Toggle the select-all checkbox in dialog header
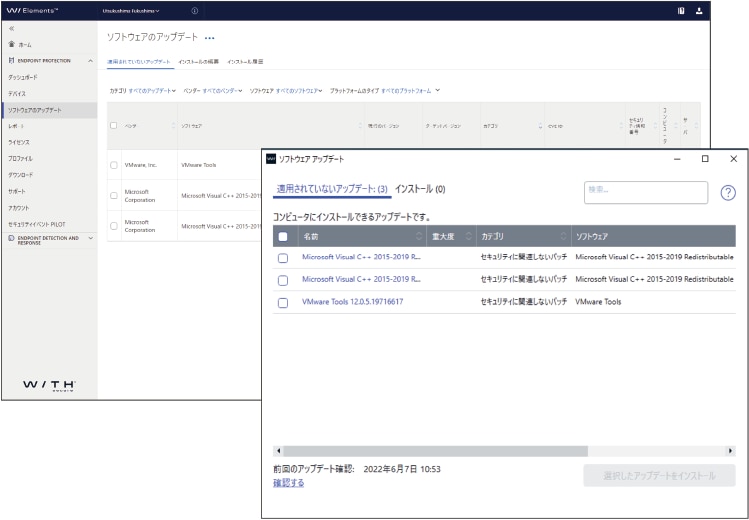This screenshot has height=520, width=749. 283,237
